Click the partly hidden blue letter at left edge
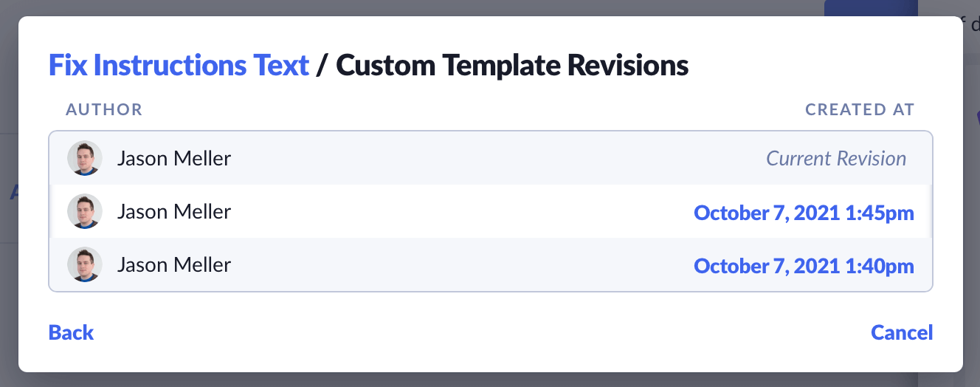Image resolution: width=980 pixels, height=387 pixels. coord(13,193)
